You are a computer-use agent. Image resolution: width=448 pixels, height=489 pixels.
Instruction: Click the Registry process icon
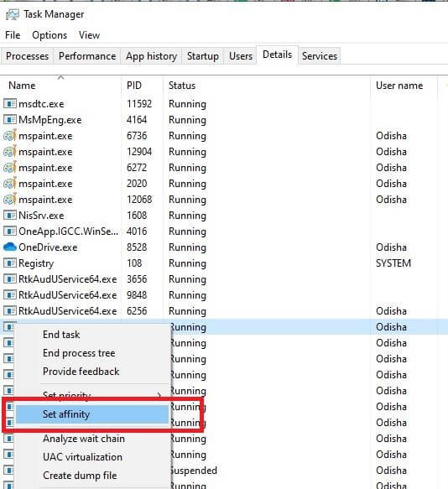(10, 263)
